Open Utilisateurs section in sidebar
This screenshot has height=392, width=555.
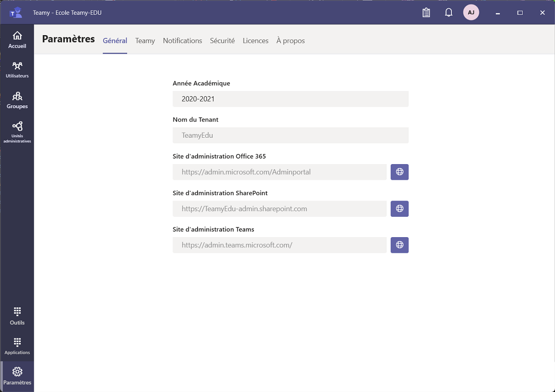click(17, 70)
